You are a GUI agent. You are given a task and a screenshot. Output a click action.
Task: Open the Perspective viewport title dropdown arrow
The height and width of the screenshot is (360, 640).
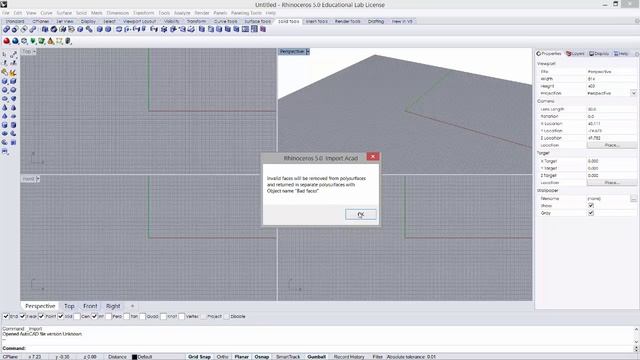pos(307,51)
